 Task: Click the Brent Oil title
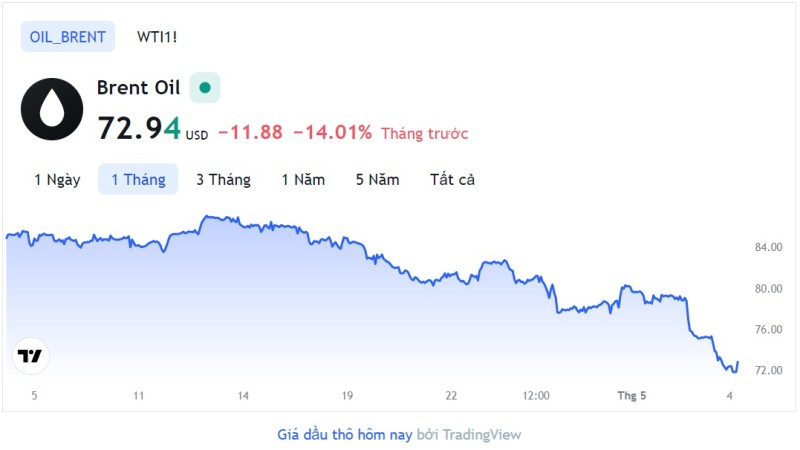coord(138,88)
